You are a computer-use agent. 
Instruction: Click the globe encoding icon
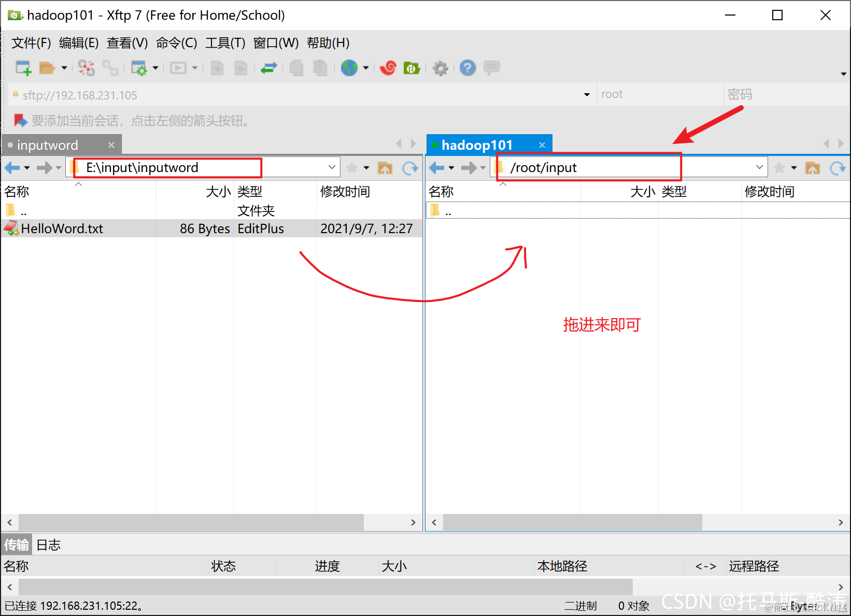click(x=349, y=68)
